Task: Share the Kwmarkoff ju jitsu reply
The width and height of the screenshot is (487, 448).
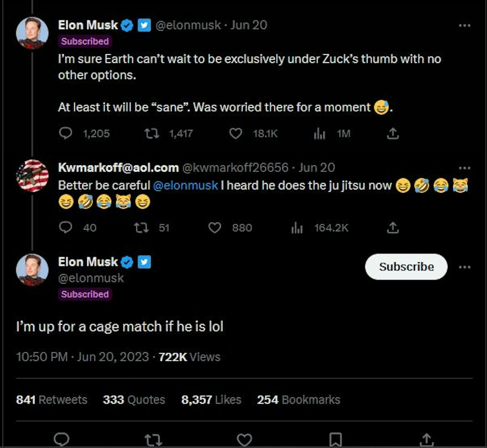Action: (392, 228)
